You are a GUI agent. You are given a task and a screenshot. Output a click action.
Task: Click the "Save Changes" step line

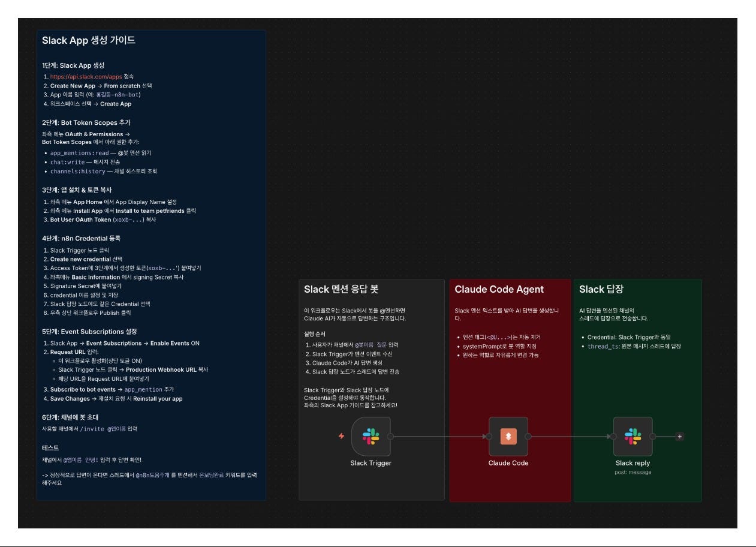pyautogui.click(x=116, y=399)
